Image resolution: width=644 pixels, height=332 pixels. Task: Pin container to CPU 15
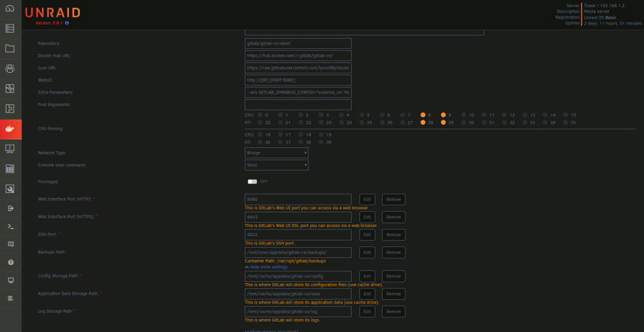(565, 115)
